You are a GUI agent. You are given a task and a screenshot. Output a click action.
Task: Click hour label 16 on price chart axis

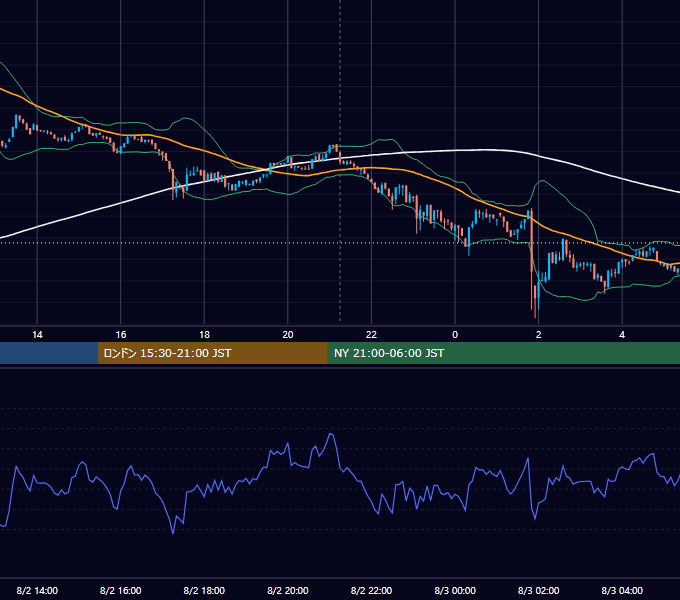point(121,335)
